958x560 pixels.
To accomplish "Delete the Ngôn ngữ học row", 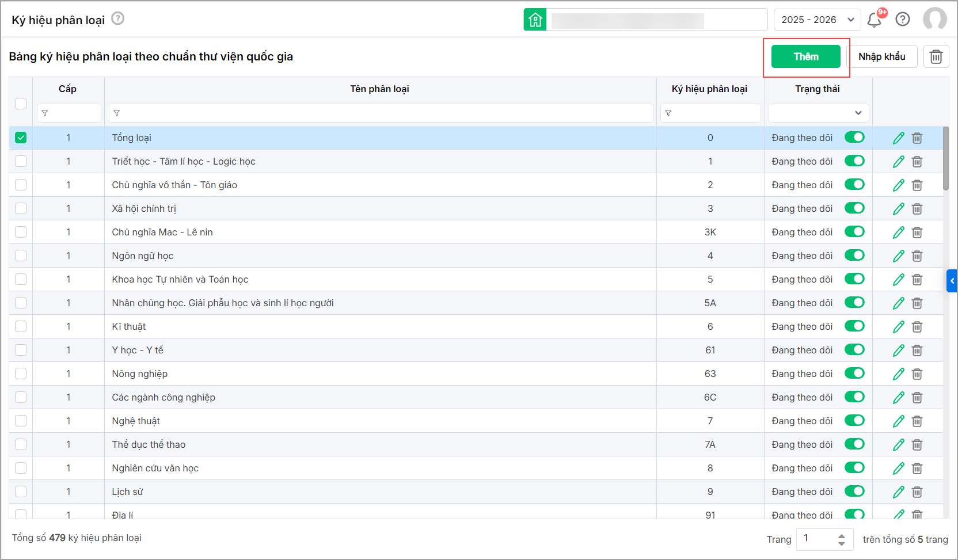I will (x=917, y=256).
